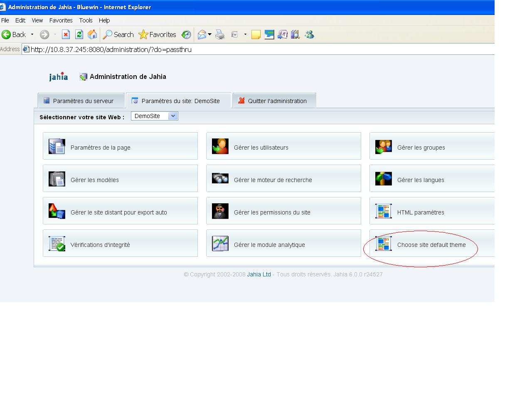Click Gérer le module analytique link

coord(269,245)
